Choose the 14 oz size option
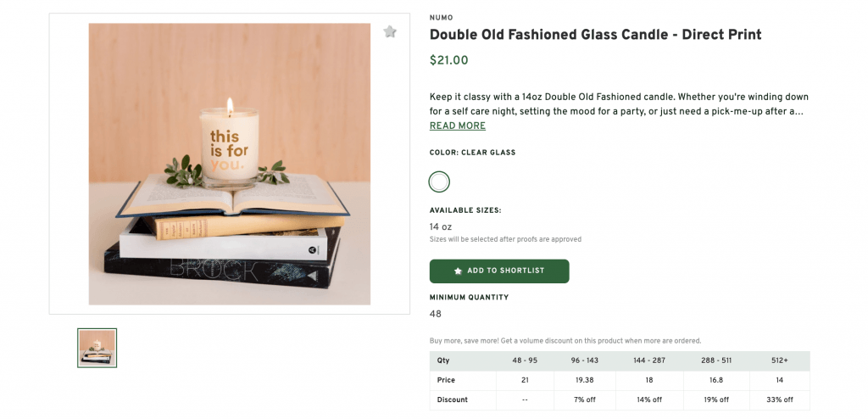 tap(441, 226)
